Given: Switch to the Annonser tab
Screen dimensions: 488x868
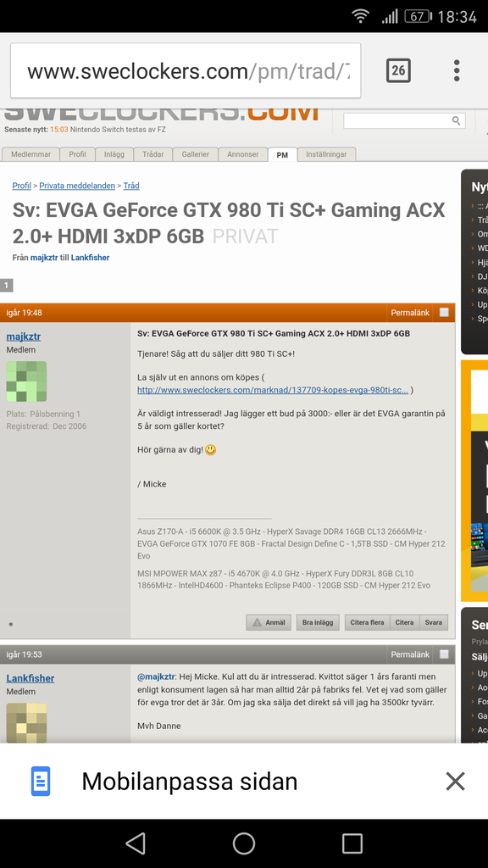Looking at the screenshot, I should tap(243, 154).
